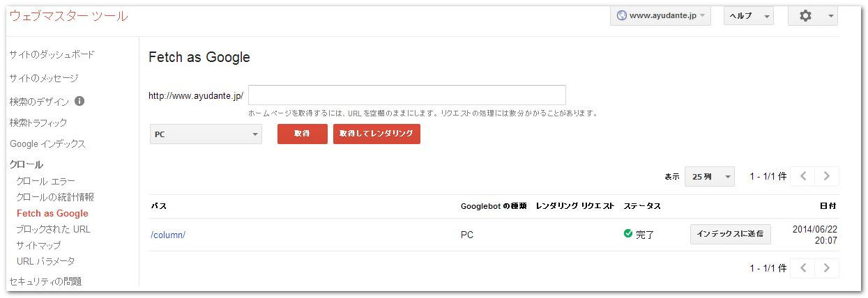Collapse the クロール sidebar section
Image resolution: width=868 pixels, height=298 pixels.
pyautogui.click(x=26, y=164)
